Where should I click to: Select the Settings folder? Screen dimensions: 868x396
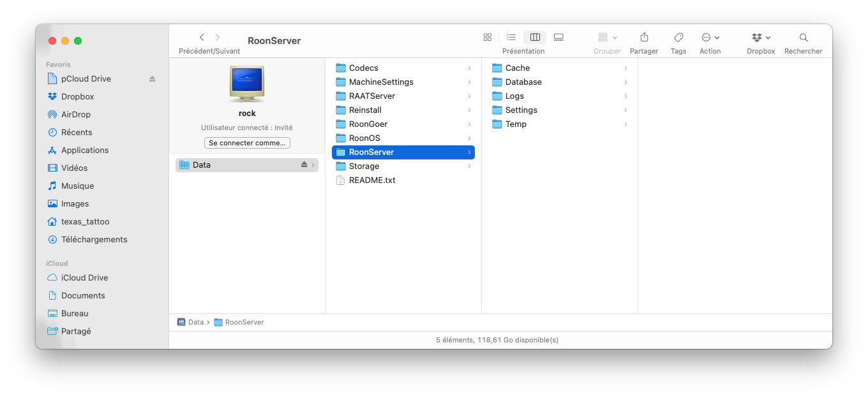click(560, 110)
